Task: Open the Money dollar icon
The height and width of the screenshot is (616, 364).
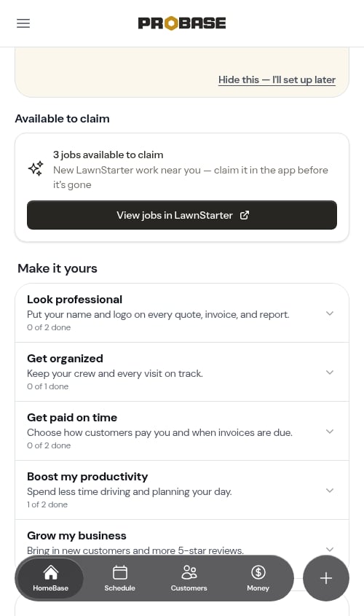Action: click(258, 572)
